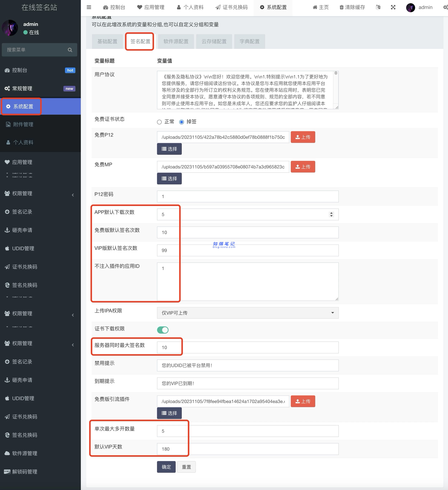This screenshot has height=490, width=448.
Task: Focus the VIP版默认签名次数 field
Action: 248,250
